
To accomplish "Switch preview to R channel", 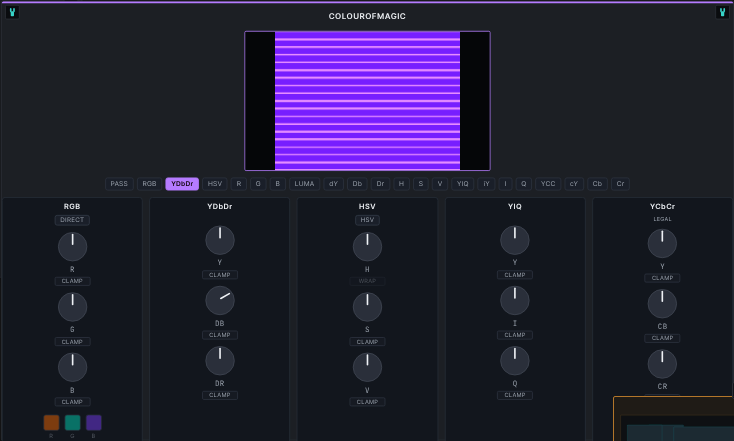I will (x=239, y=184).
